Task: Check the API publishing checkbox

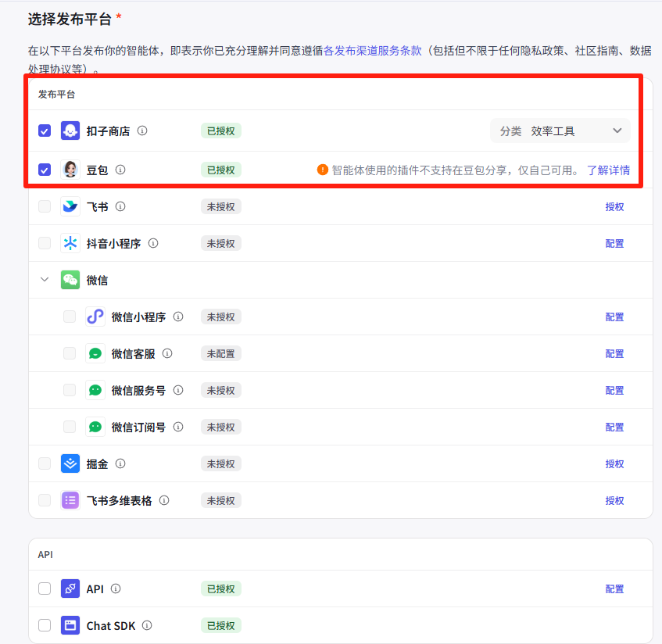Action: [x=45, y=589]
